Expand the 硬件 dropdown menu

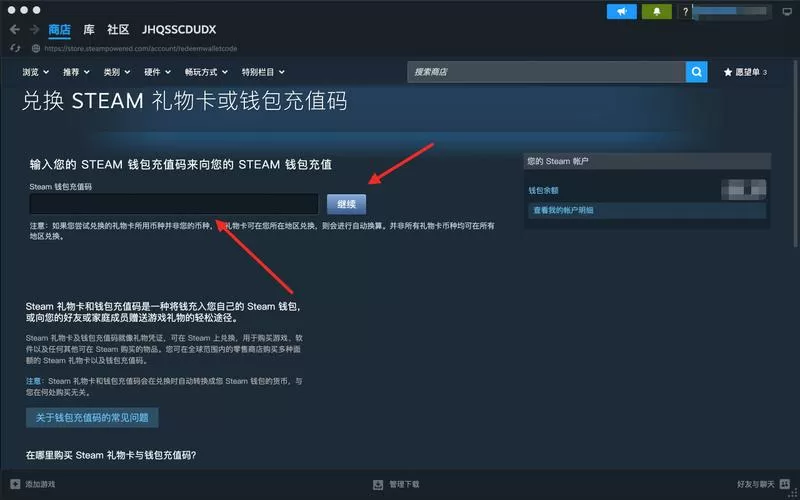click(157, 72)
